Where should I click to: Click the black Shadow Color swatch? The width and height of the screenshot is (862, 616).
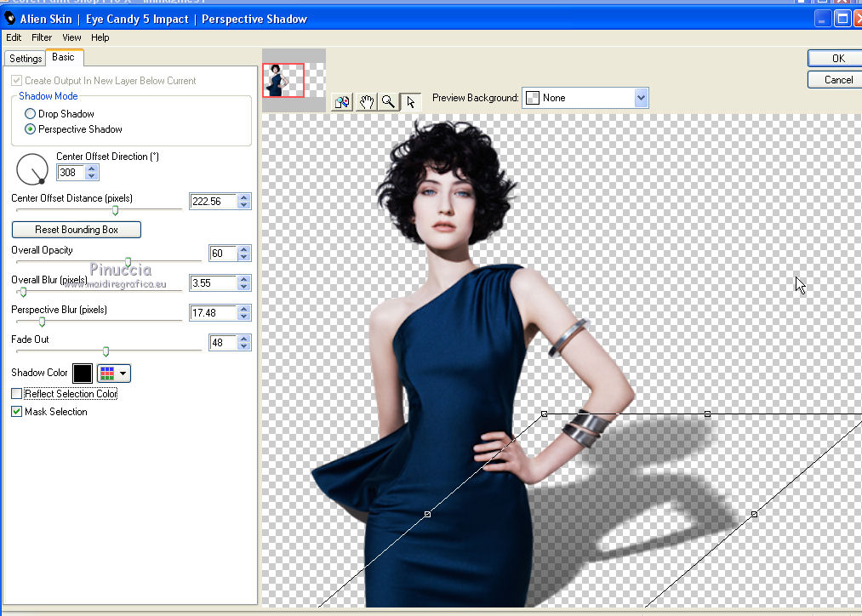click(x=83, y=374)
